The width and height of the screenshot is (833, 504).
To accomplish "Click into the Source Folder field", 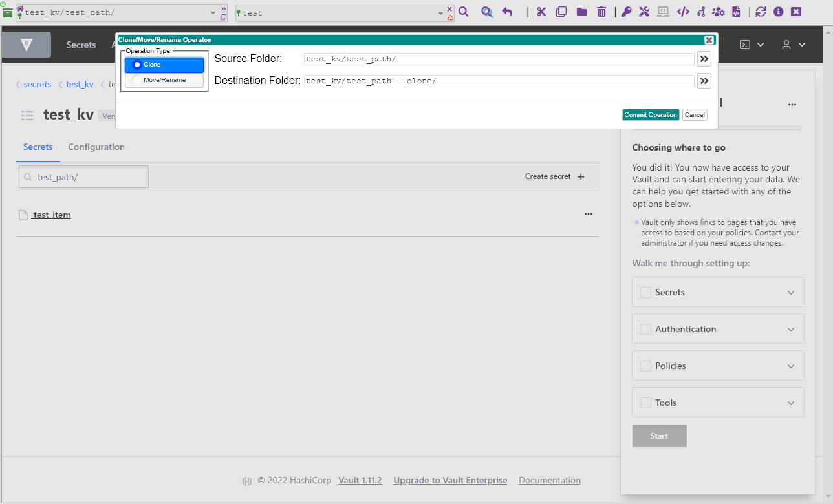I will [499, 59].
